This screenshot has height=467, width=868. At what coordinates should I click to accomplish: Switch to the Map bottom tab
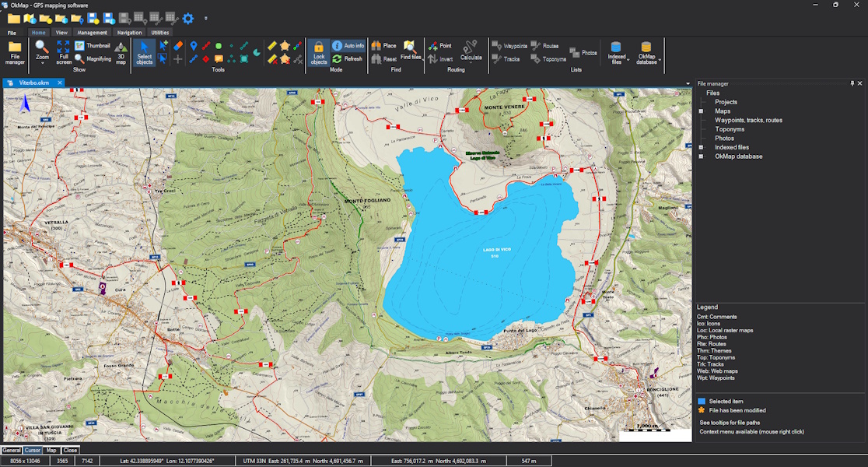click(x=51, y=451)
